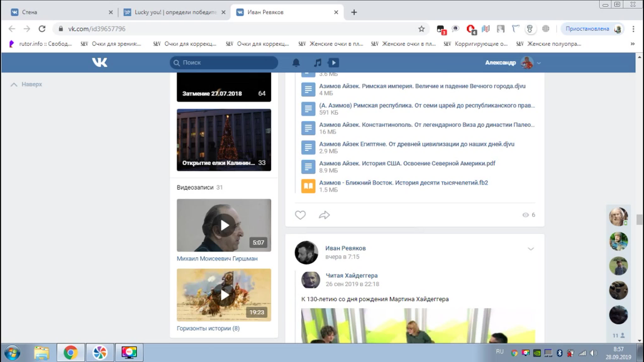Click the page vertical scrollbar thumb

click(x=639, y=220)
